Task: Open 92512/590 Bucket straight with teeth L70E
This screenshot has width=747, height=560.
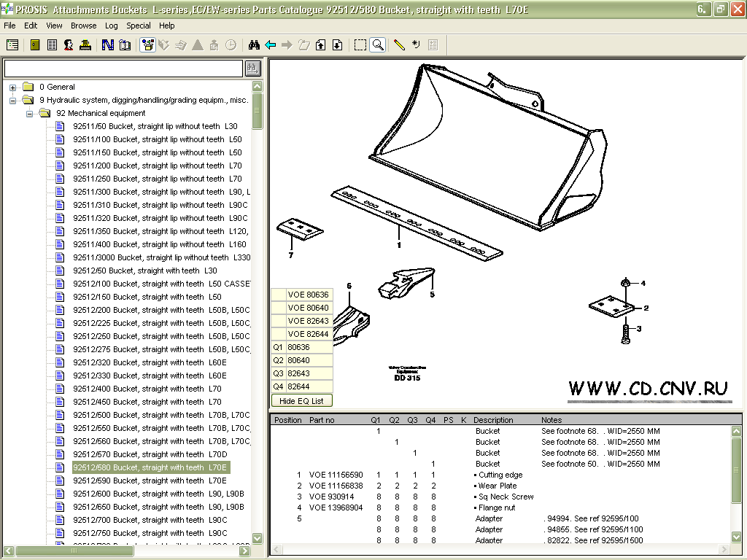Action: [150, 481]
